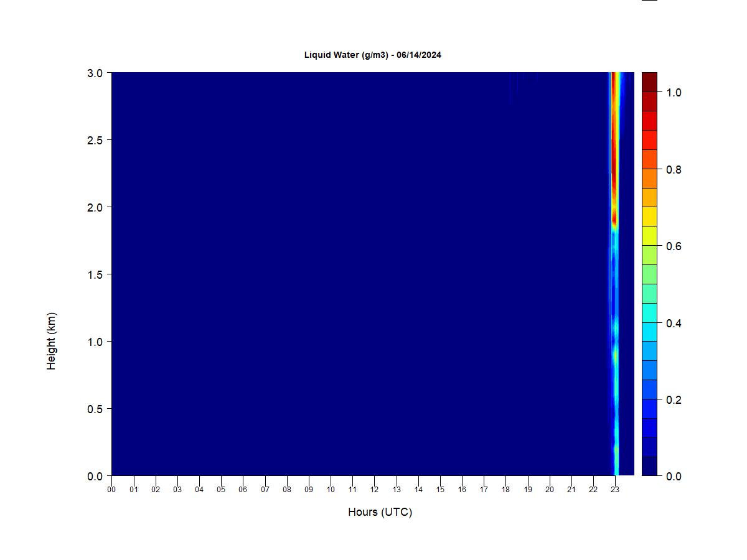Click hour tick label '03'
This screenshot has height=560, width=747.
click(x=177, y=489)
